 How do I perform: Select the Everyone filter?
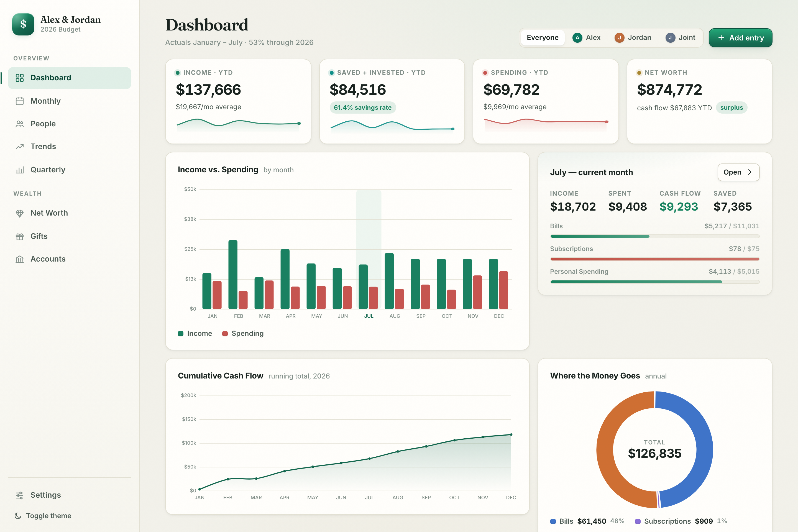point(543,38)
